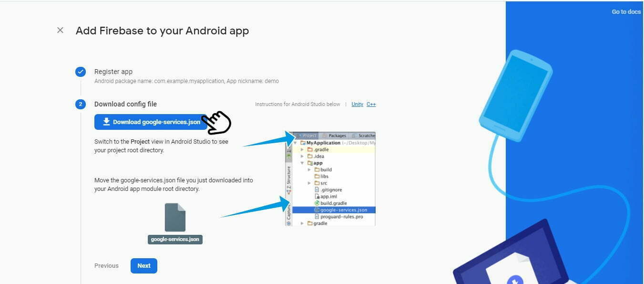This screenshot has height=284, width=644.
Task: Open the Unity instructions link
Action: [357, 105]
